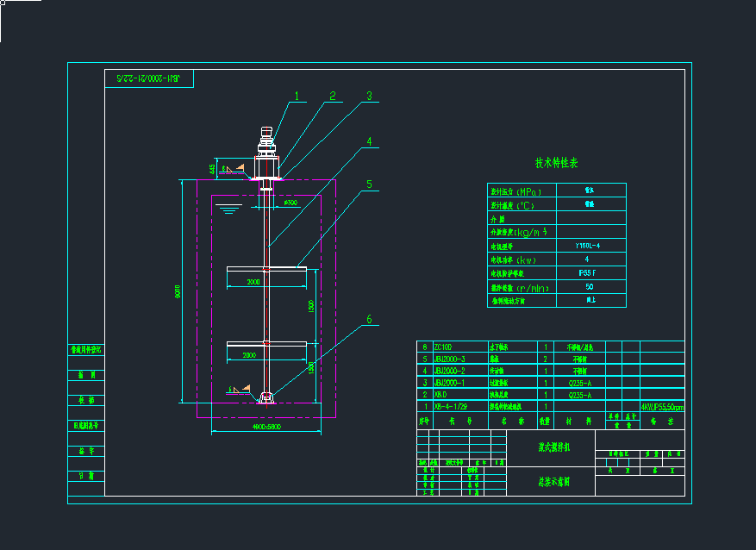
Task: Click the XB-4-1/29 part code cell
Action: 451,406
